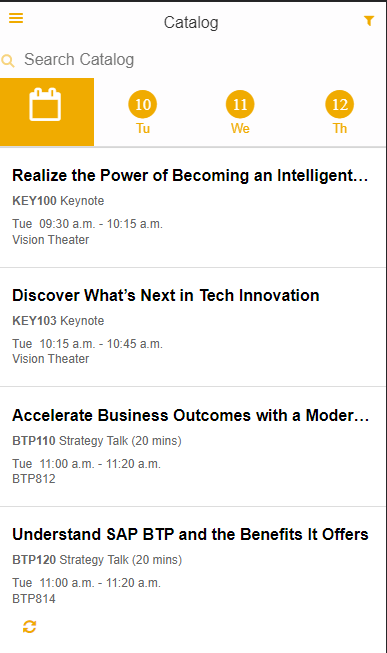Open the hamburger menu icon

coord(16,18)
